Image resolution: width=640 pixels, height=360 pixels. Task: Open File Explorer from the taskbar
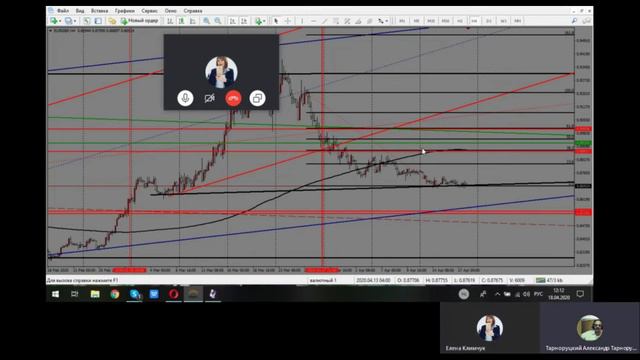click(95, 294)
